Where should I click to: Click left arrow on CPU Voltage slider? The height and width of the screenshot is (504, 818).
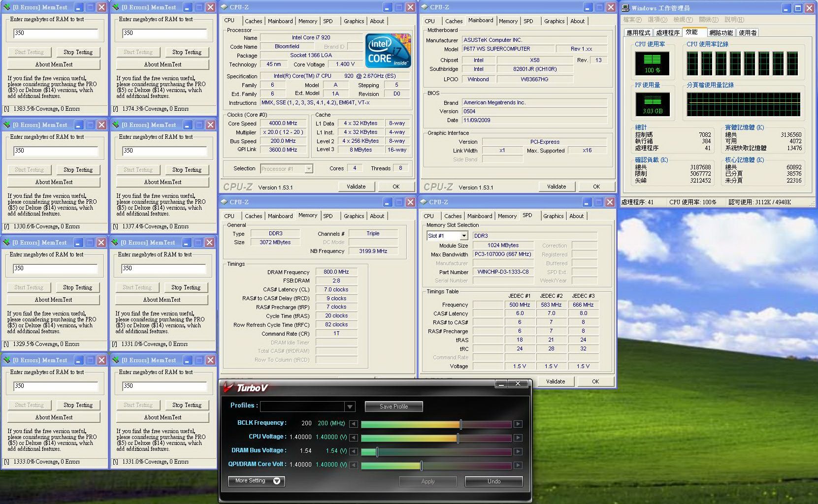click(354, 438)
